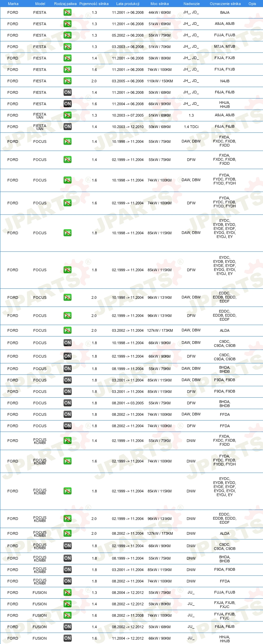Click the 'Rodzaj paliwa' column header
Image resolution: width=263 pixels, height=644 pixels.
click(x=65, y=4)
